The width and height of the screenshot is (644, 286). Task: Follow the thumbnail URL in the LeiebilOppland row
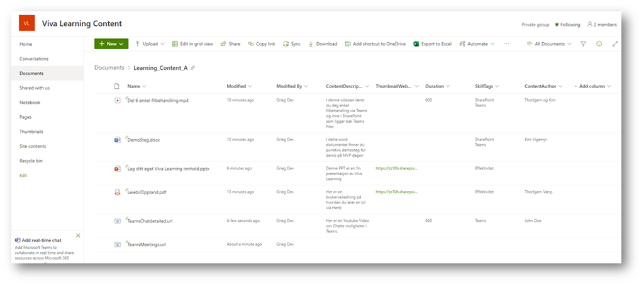tap(396, 192)
